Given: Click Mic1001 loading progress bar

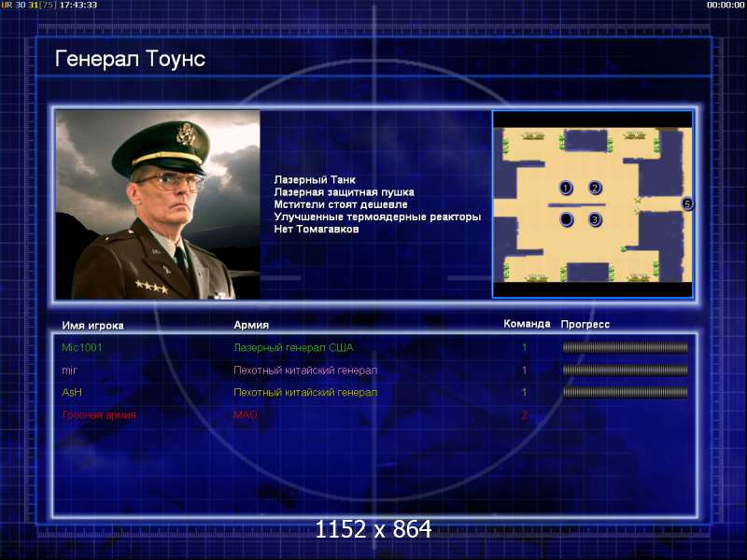Looking at the screenshot, I should coord(625,347).
